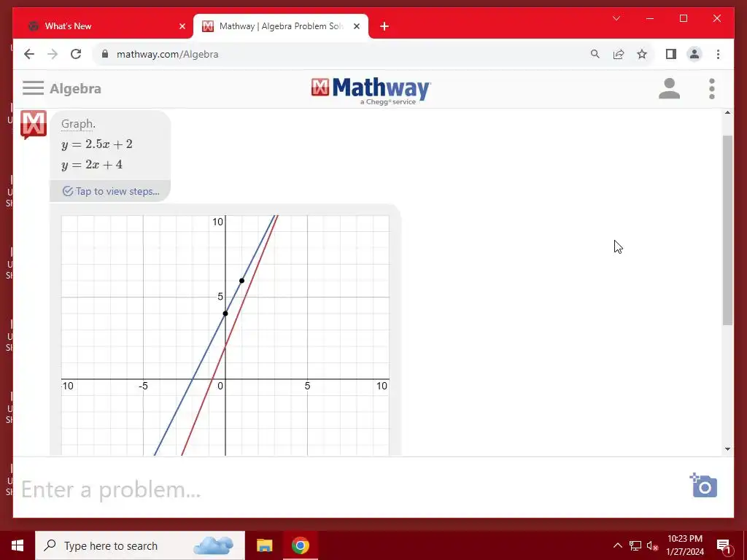Screen dimensions: 747x560
Task: Click the Graph. label in the answer
Action: point(78,124)
